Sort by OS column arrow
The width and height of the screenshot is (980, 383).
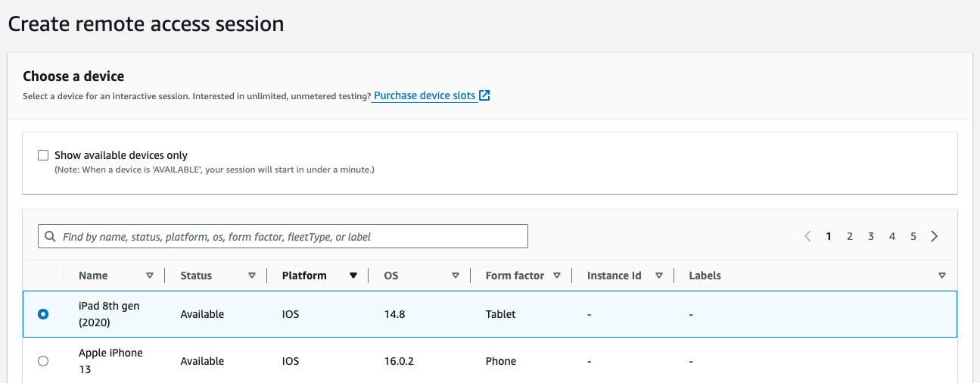tap(456, 276)
